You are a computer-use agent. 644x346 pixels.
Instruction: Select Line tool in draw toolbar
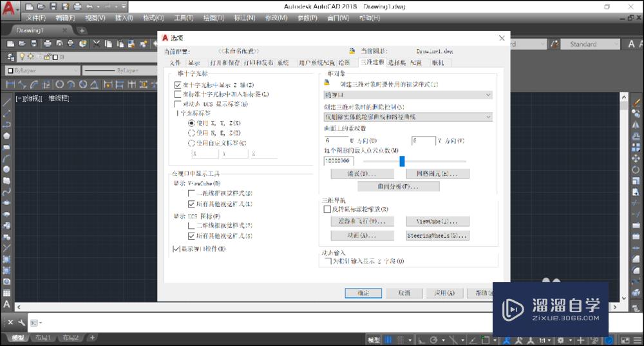point(6,102)
